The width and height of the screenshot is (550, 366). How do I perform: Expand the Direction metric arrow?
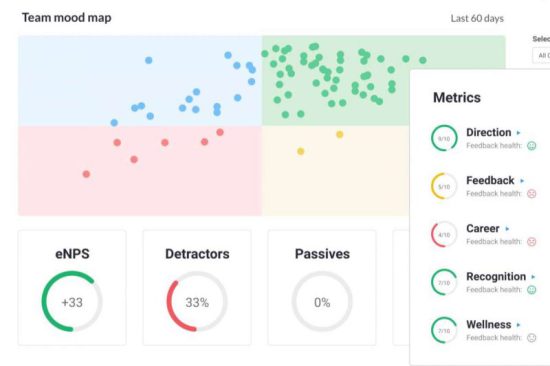tap(518, 133)
